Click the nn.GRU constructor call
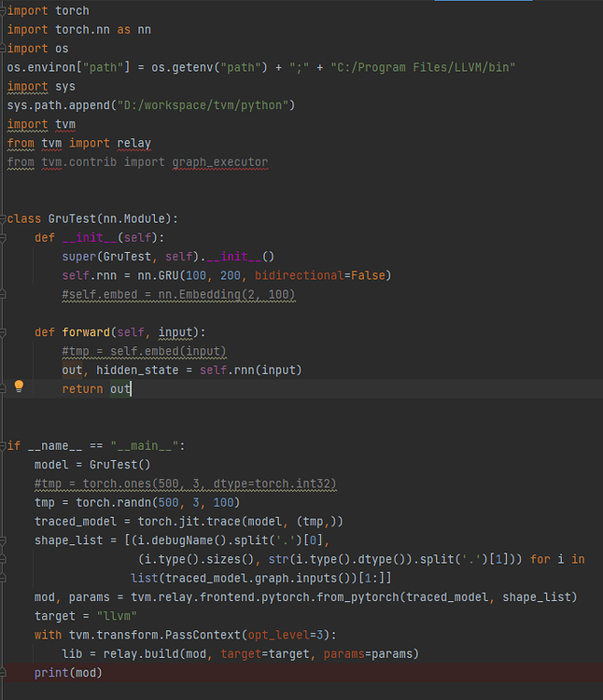 click(161, 275)
